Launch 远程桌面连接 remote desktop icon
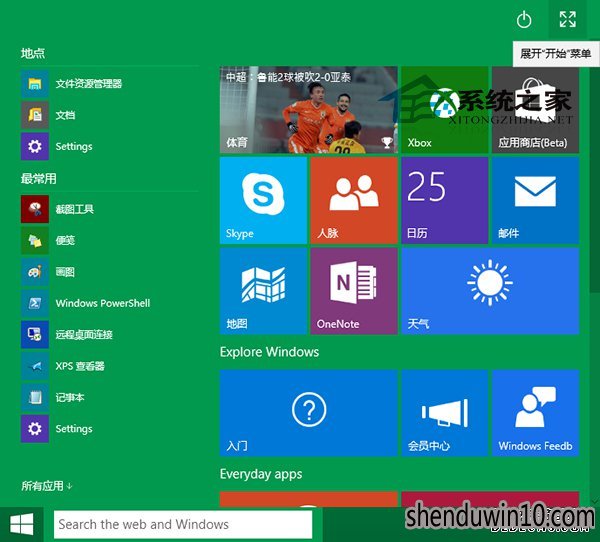 coord(35,335)
